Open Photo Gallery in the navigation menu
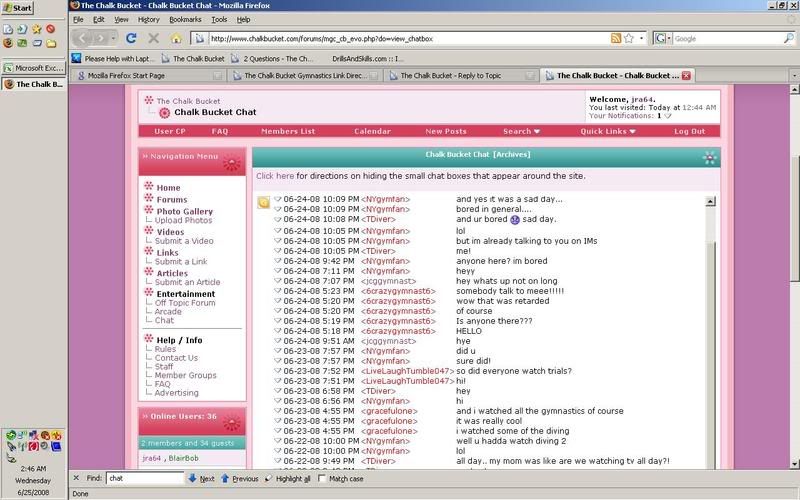800x500 pixels. click(x=184, y=211)
